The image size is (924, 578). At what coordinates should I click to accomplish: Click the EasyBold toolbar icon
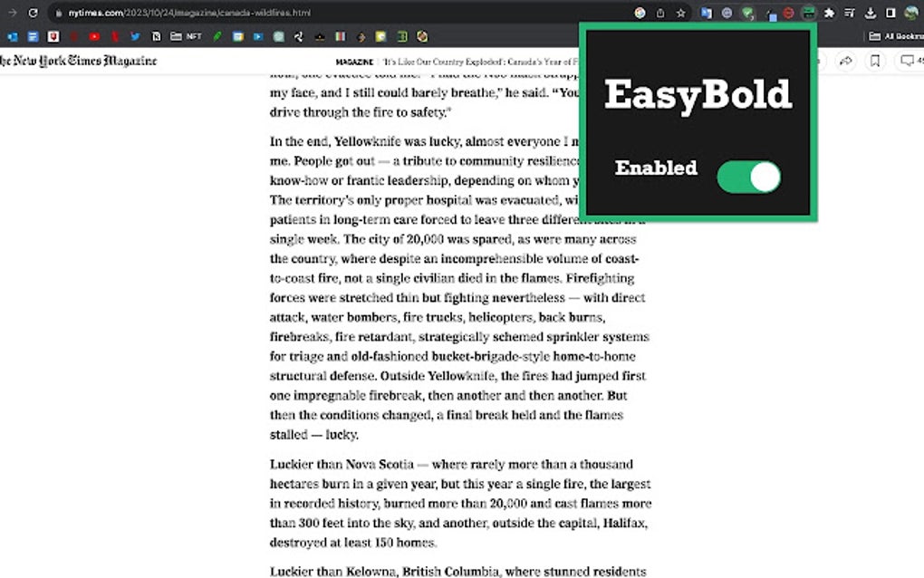809,13
